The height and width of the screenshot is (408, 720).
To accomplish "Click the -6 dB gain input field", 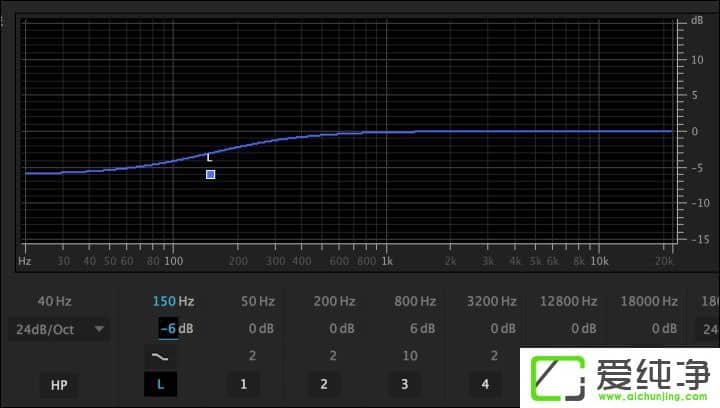I will pos(168,328).
